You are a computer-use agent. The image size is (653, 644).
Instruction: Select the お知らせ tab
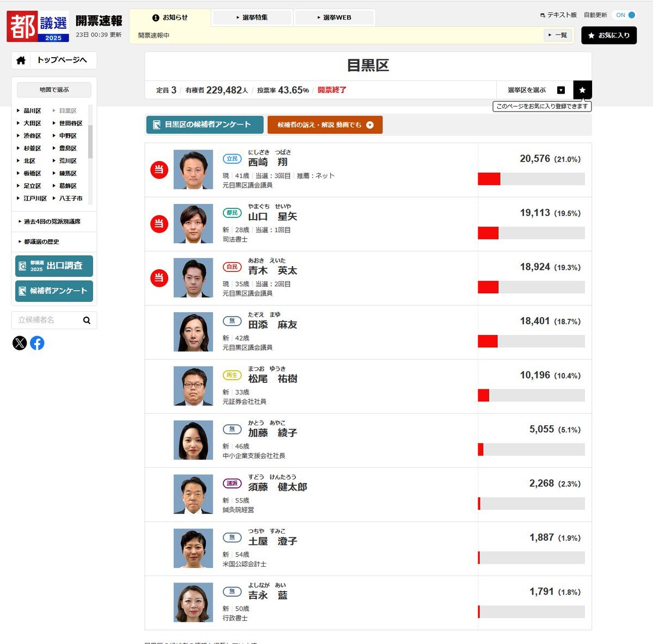pyautogui.click(x=170, y=17)
